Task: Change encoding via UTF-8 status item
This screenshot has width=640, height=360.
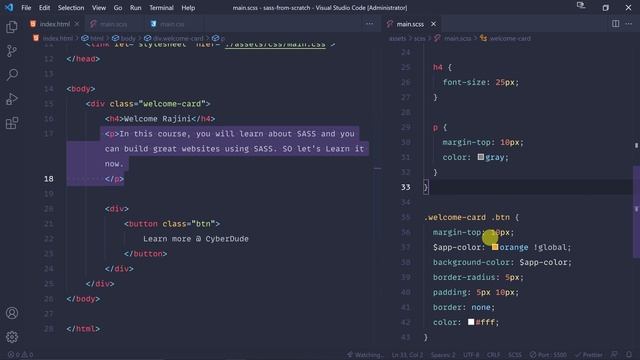Action: tap(471, 355)
